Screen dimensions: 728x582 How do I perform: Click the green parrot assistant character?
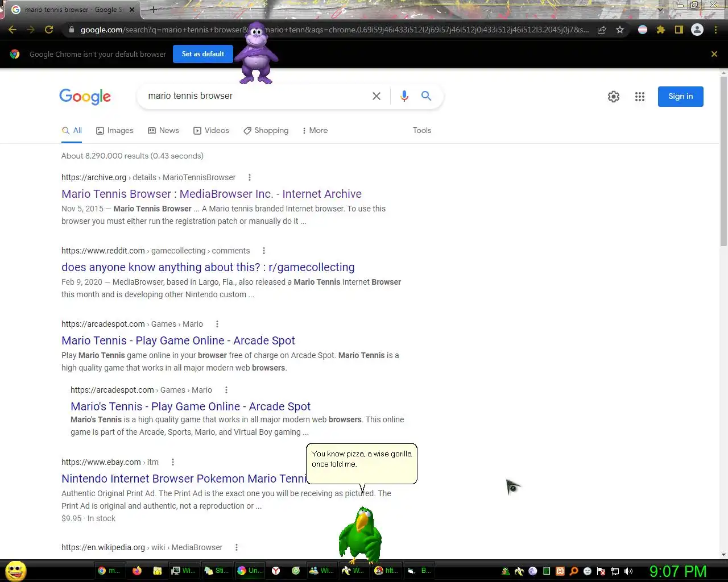[x=360, y=535]
